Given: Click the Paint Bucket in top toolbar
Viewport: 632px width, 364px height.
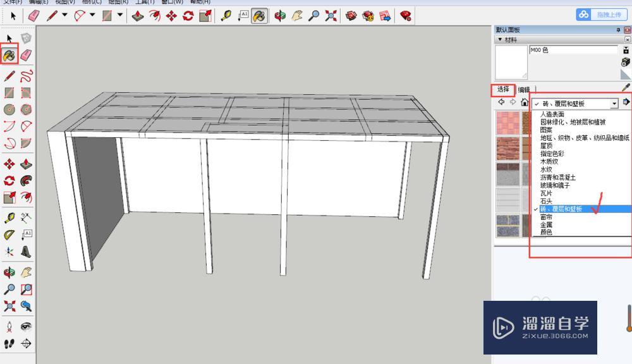Looking at the screenshot, I should (x=260, y=16).
